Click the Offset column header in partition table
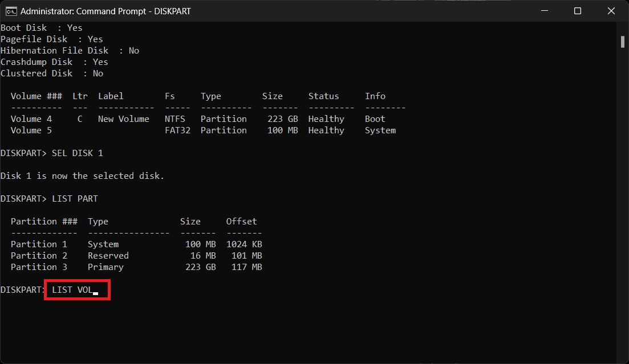This screenshot has width=629, height=364. [241, 222]
